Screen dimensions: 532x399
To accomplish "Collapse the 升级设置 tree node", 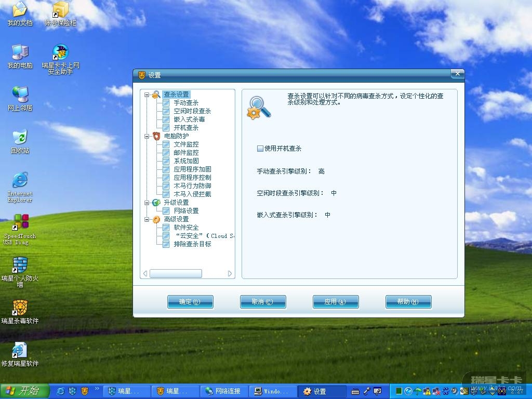I will click(x=147, y=203).
